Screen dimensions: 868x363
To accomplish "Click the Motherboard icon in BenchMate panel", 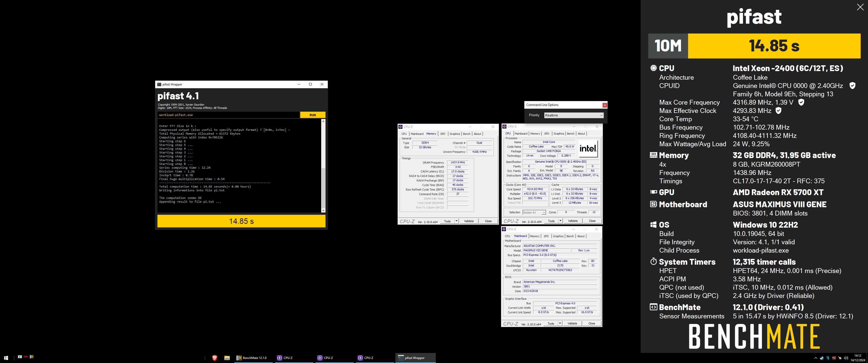I will pyautogui.click(x=653, y=204).
